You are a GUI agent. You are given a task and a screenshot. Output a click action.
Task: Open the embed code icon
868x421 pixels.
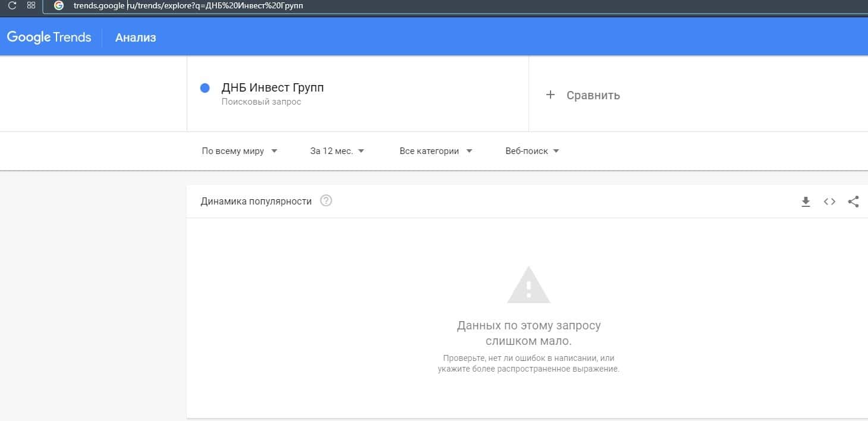(829, 202)
